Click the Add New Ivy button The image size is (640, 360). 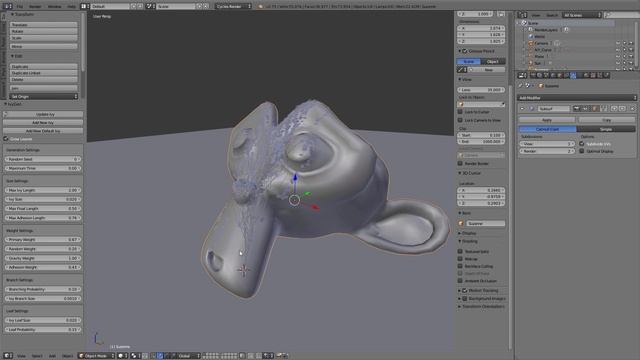(x=43, y=122)
